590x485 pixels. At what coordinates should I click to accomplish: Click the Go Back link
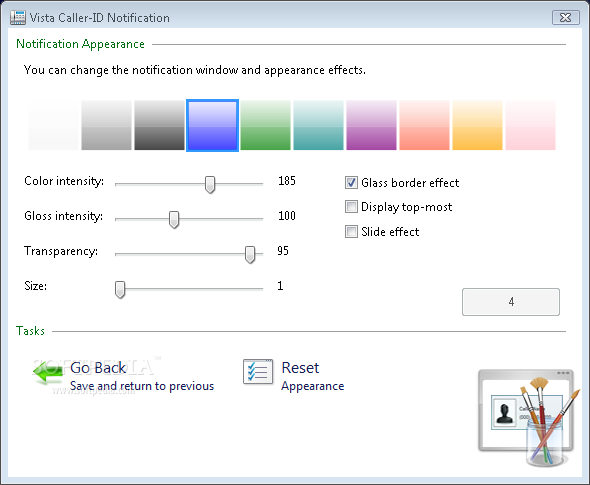click(x=98, y=368)
